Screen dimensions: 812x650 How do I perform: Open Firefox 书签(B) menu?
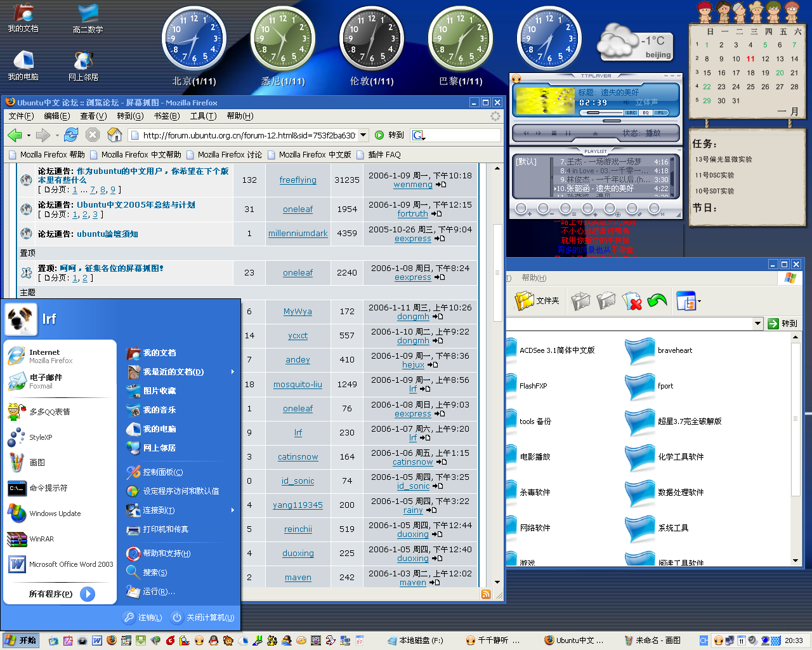(x=167, y=116)
